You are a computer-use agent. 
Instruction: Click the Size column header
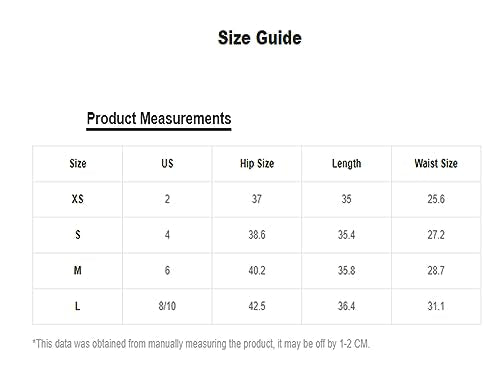click(x=78, y=164)
